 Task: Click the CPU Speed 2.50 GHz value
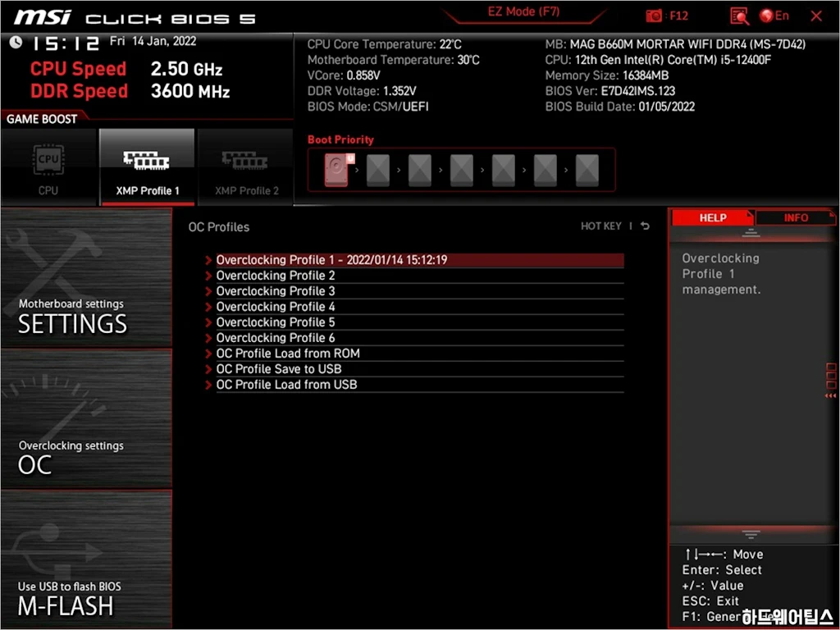tap(186, 69)
